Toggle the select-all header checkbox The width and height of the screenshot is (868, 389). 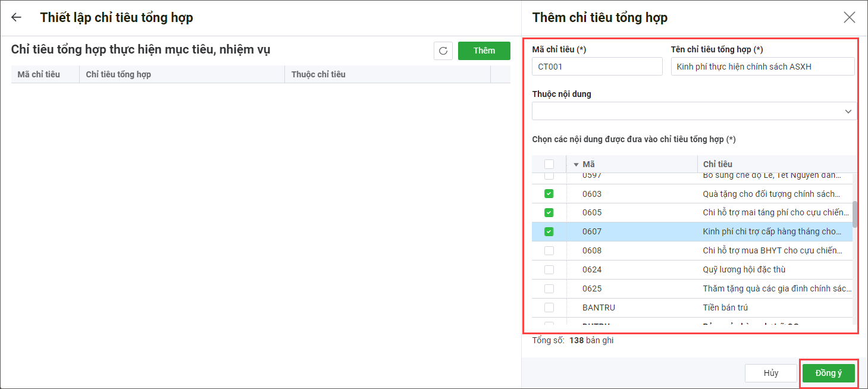point(549,164)
